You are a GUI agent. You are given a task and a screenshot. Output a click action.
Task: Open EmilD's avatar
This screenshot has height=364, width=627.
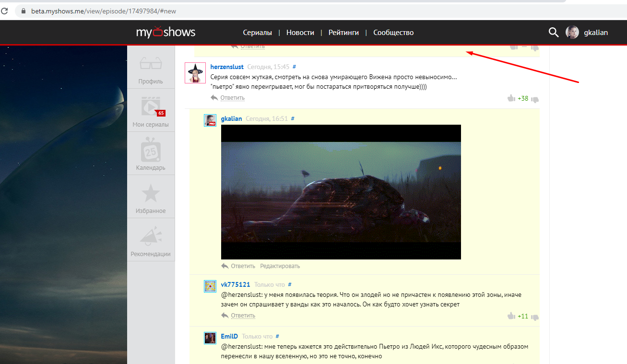(210, 338)
